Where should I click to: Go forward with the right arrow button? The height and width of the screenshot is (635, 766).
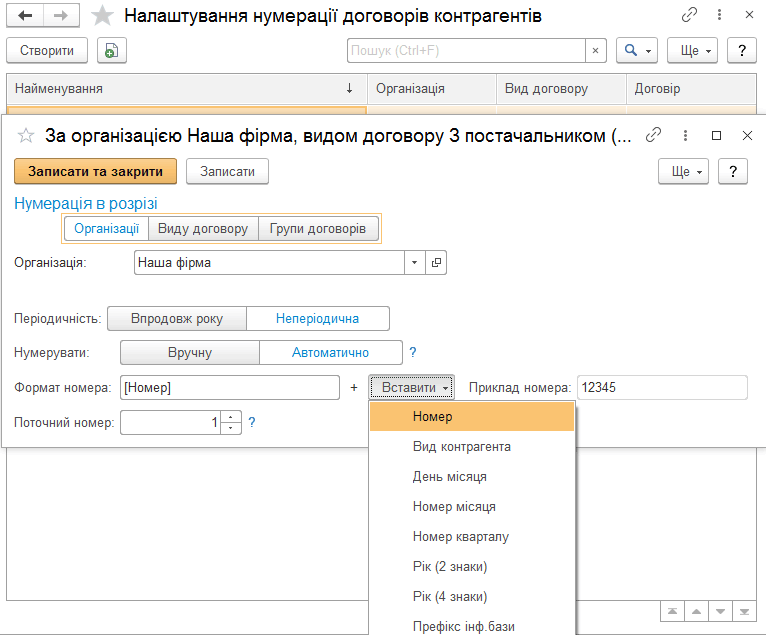tap(61, 16)
